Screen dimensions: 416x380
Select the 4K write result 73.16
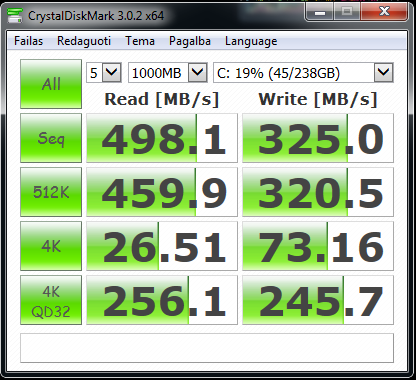318,246
